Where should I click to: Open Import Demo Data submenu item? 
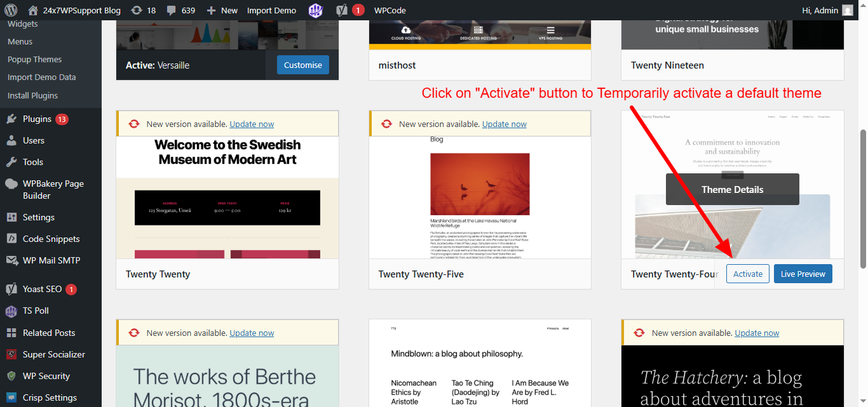coord(41,77)
